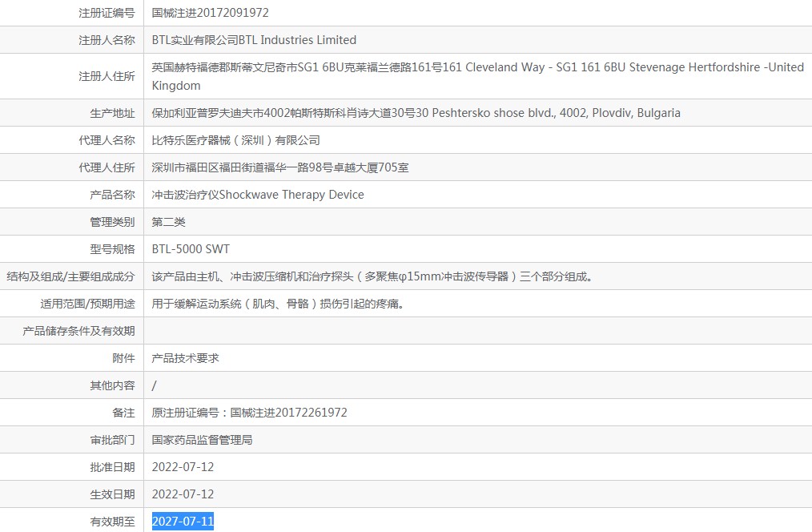Select intended use text 用于缓解运动系统
Image resolution: width=812 pixels, height=532 pixels.
[278, 304]
